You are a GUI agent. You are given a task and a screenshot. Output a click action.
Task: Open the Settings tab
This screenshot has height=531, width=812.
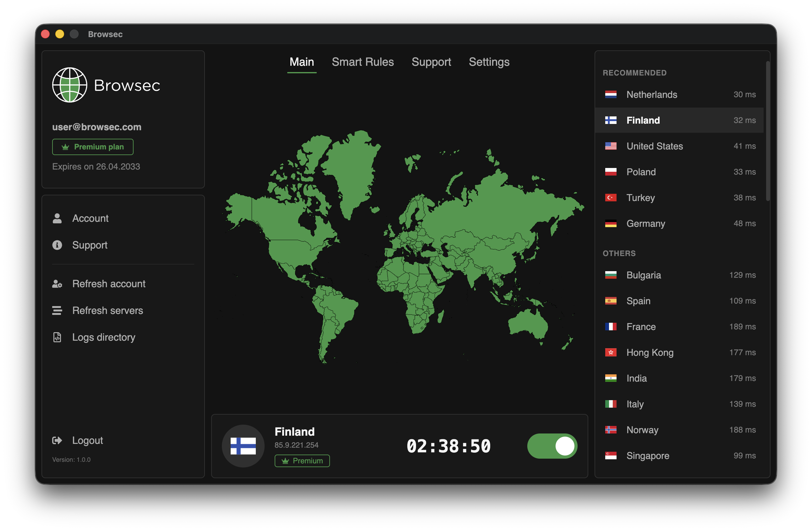(x=489, y=62)
